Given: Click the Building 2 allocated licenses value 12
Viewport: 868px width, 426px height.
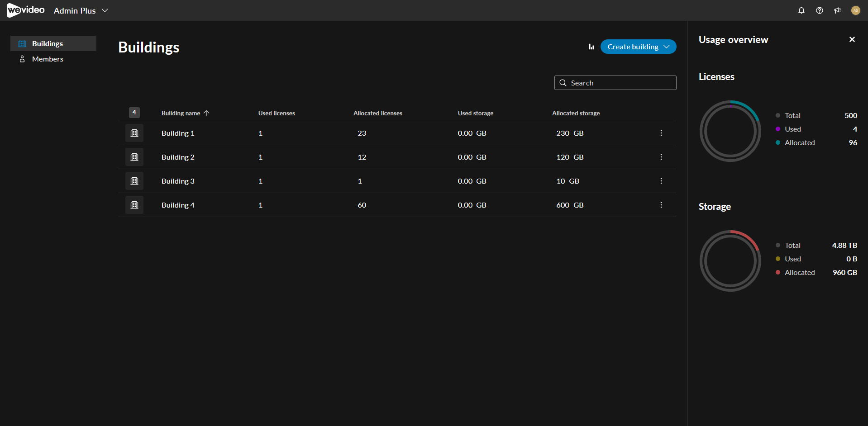Looking at the screenshot, I should coord(362,157).
